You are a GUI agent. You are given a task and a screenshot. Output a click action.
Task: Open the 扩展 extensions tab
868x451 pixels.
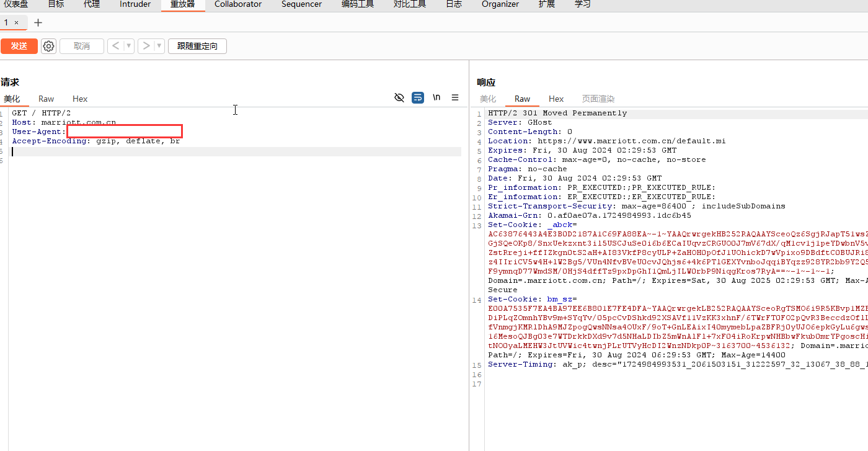click(547, 4)
